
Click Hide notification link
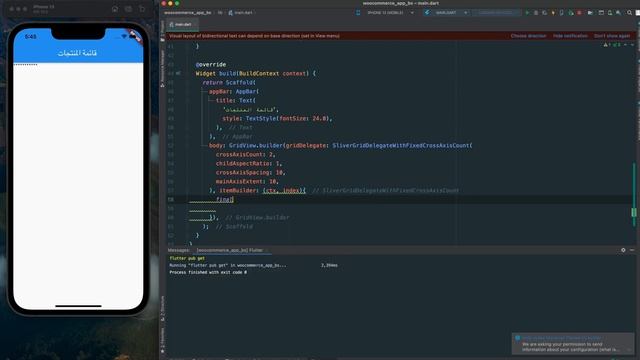click(570, 36)
